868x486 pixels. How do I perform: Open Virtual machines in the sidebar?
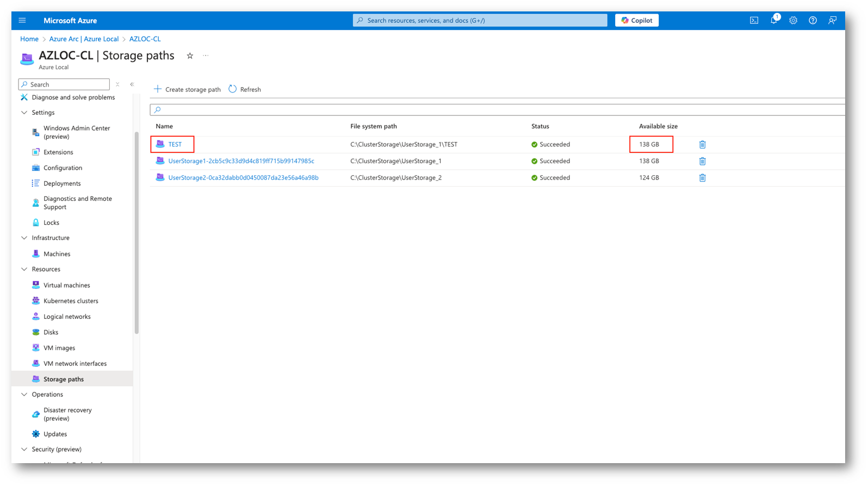pos(66,285)
